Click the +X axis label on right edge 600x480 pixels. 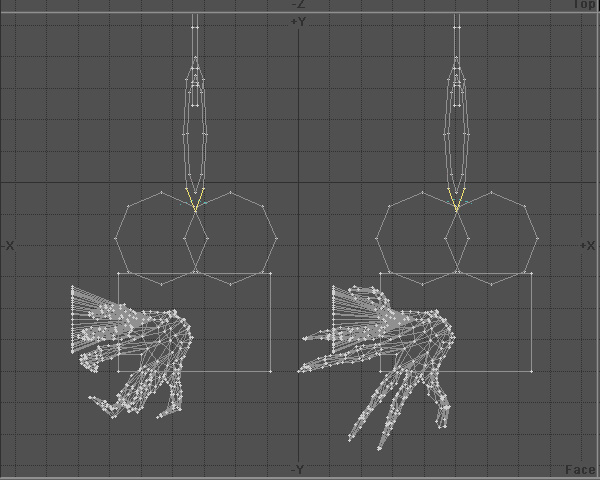tap(588, 245)
